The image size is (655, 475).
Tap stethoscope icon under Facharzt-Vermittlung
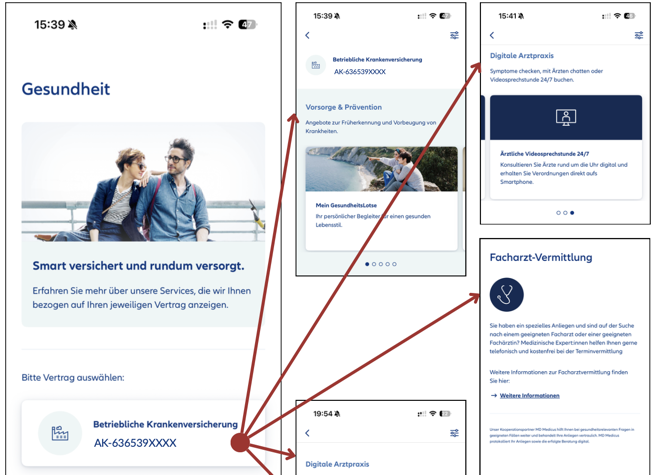[x=506, y=295]
